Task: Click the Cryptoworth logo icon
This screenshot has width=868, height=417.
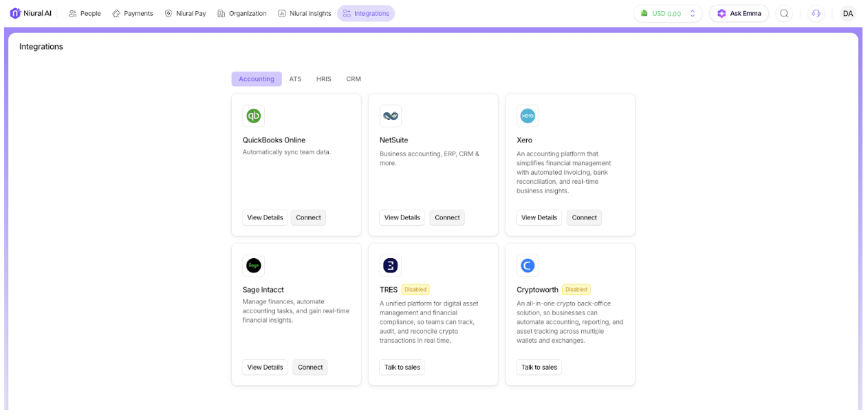Action: [x=528, y=266]
